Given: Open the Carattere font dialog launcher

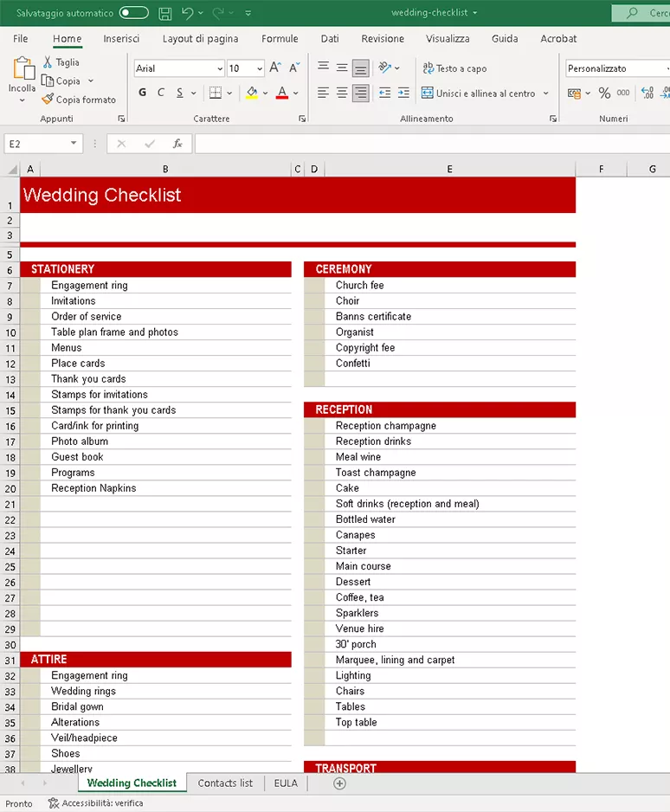Looking at the screenshot, I should [302, 119].
